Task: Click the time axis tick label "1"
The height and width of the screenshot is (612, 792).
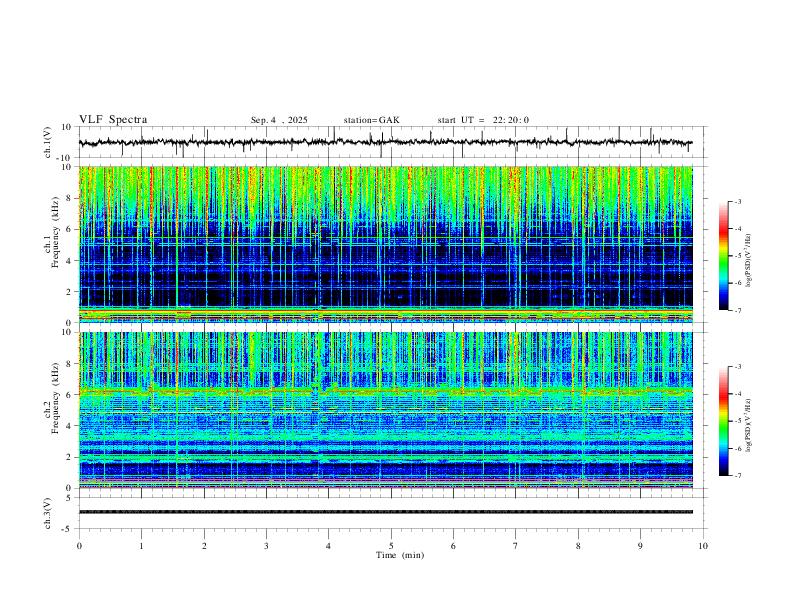Action: (141, 546)
